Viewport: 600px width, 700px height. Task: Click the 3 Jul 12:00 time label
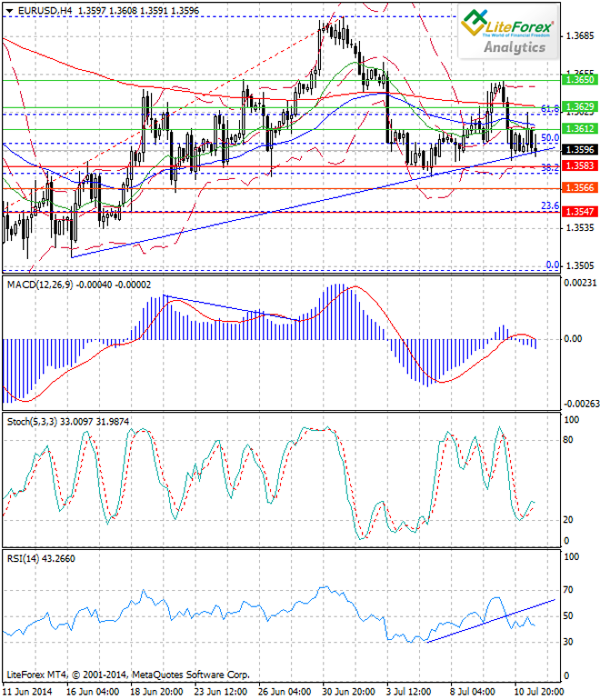point(409,692)
